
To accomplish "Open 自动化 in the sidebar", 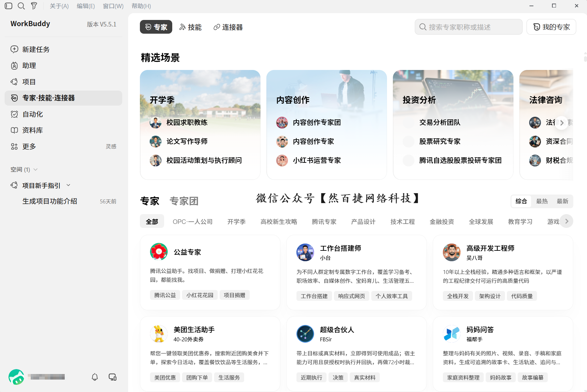I will click(63, 114).
